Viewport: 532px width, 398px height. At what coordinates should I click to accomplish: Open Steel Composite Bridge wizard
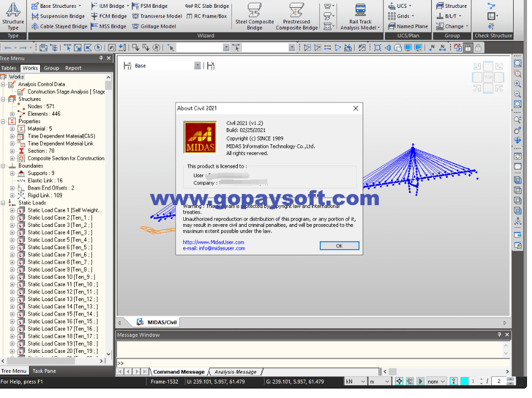coord(255,16)
